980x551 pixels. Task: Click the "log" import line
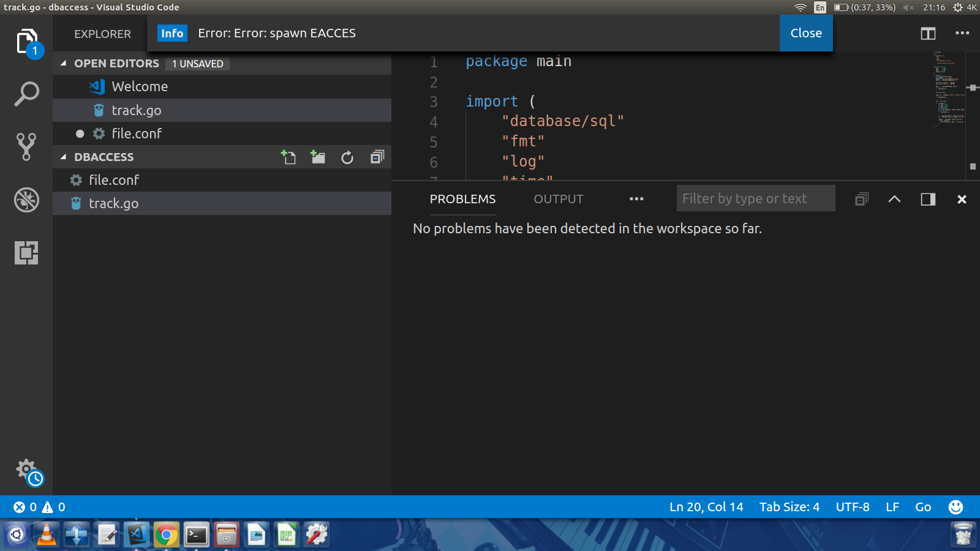pos(523,162)
